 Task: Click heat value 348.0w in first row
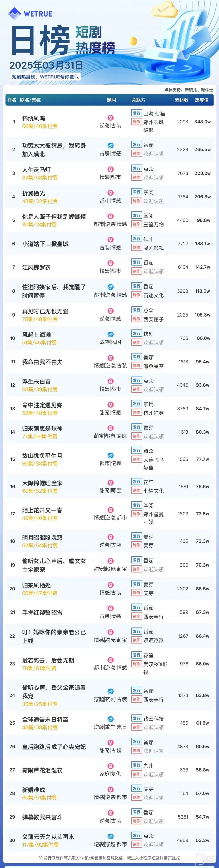[203, 122]
